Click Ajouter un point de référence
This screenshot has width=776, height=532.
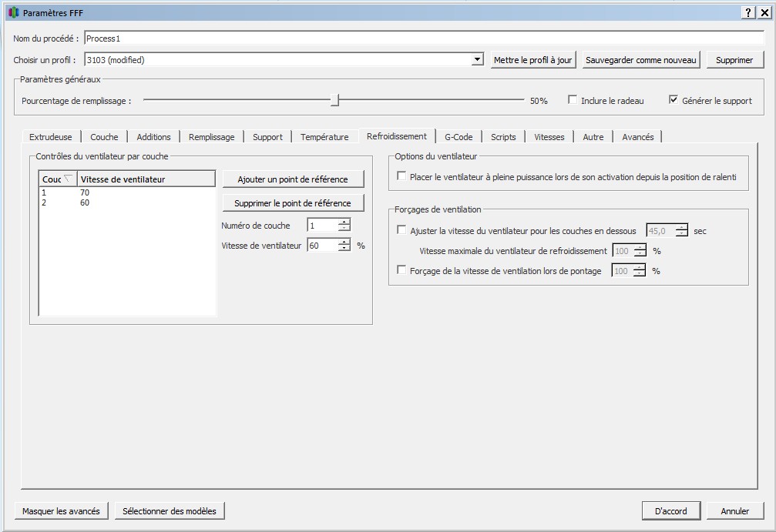tap(293, 179)
